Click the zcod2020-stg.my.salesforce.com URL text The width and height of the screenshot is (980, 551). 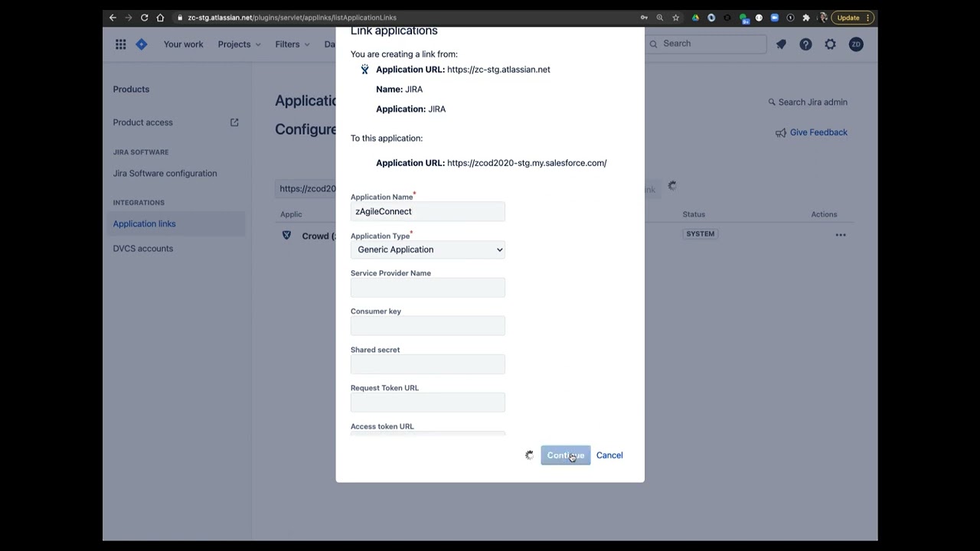[x=527, y=163]
